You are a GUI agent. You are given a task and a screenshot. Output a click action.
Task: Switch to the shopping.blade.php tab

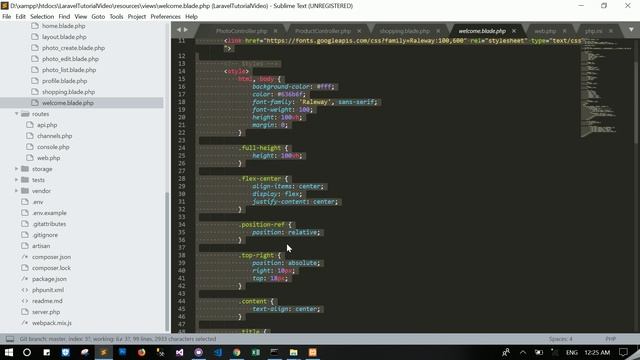tap(404, 31)
